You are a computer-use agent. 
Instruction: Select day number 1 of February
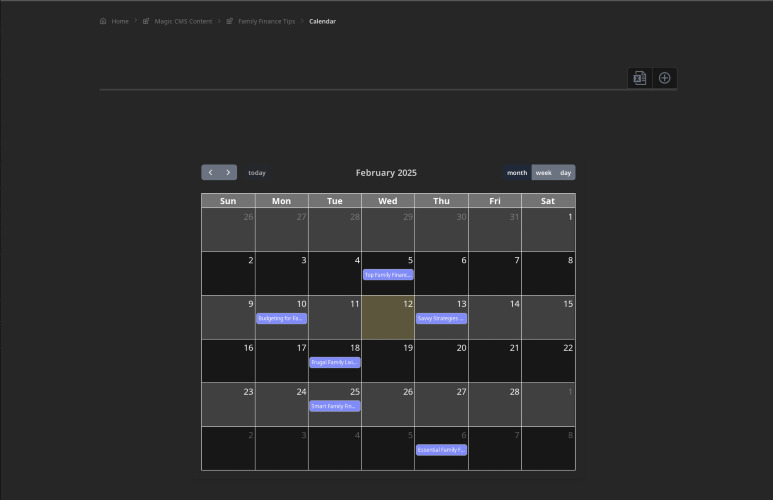click(570, 216)
